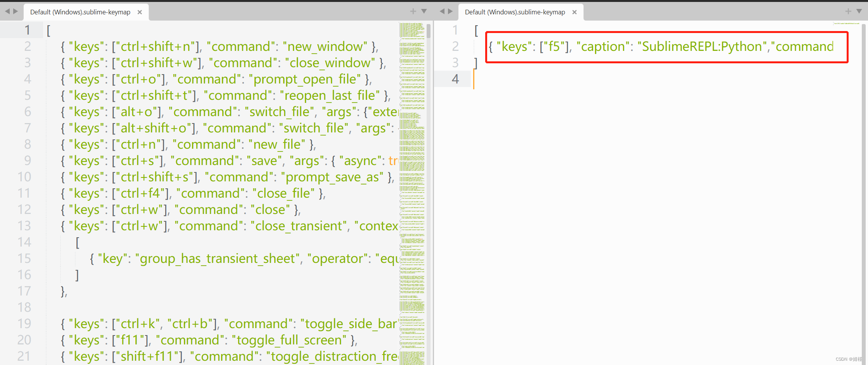Click the "new_file" command text

coord(277,144)
